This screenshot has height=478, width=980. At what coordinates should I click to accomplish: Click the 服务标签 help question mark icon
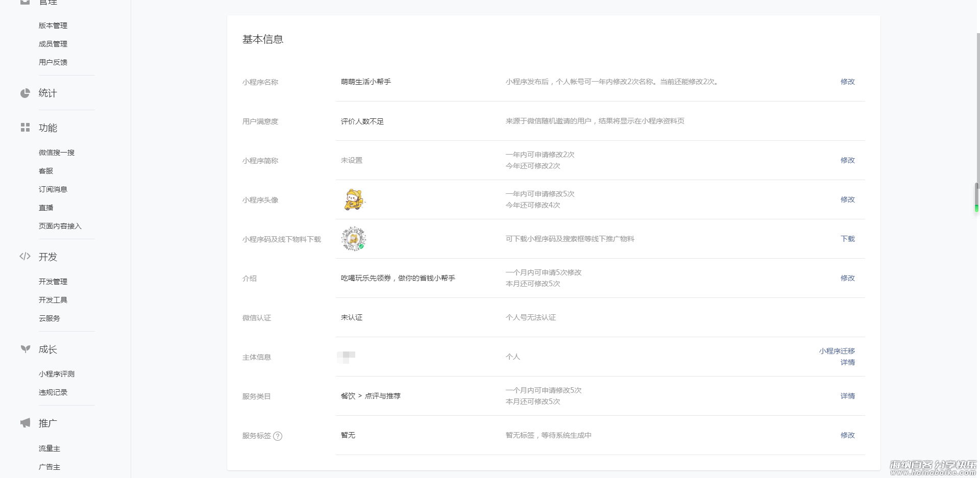(278, 436)
